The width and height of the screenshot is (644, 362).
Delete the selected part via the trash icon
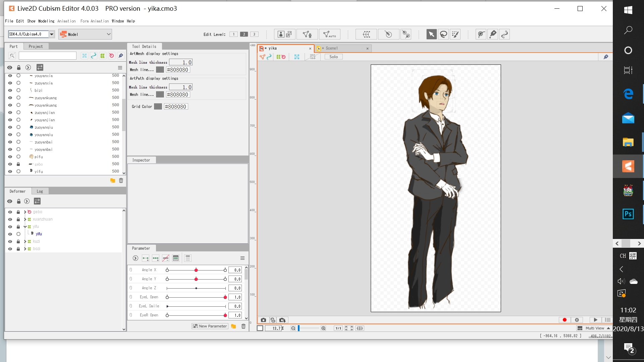121,181
